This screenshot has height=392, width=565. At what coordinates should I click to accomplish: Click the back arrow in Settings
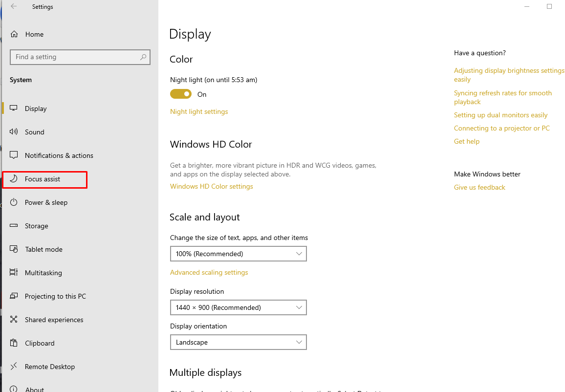click(x=14, y=6)
